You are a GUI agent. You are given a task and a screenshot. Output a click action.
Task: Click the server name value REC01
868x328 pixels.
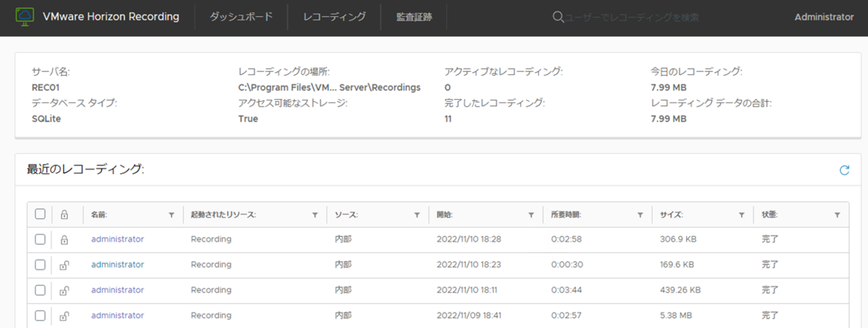(x=45, y=87)
